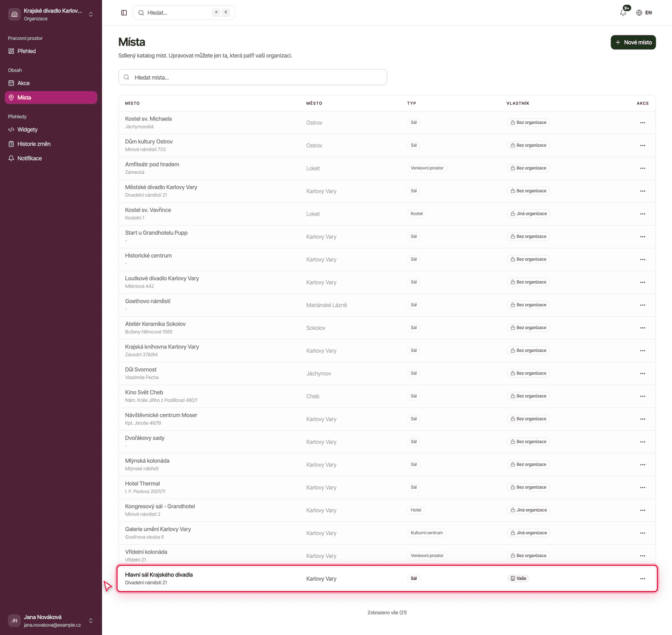
Task: Open actions menu for Kino Svět Cheb
Action: pyautogui.click(x=643, y=396)
